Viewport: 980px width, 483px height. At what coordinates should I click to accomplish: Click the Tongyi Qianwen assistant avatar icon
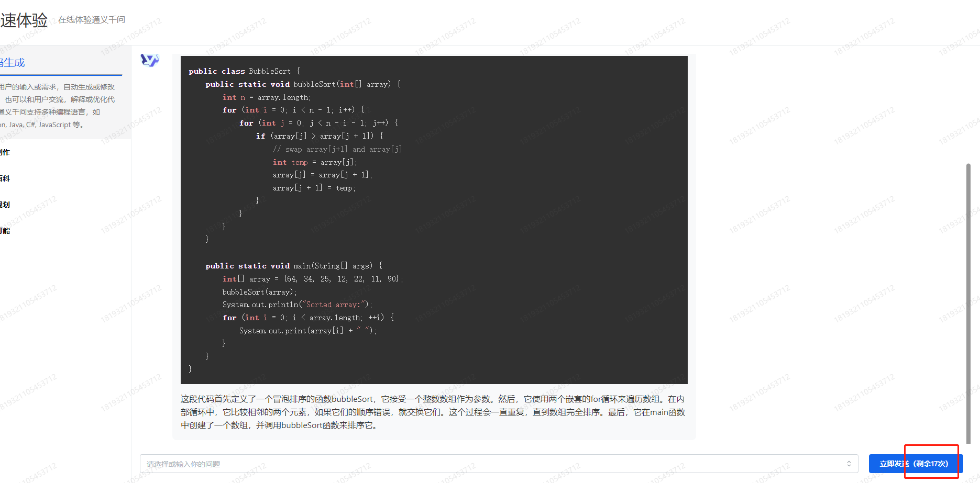point(149,60)
